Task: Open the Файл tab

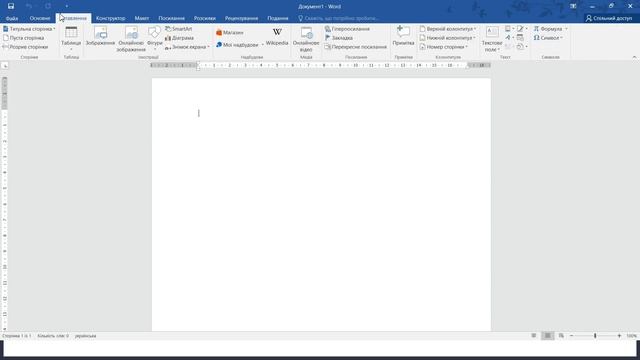Action: point(12,18)
